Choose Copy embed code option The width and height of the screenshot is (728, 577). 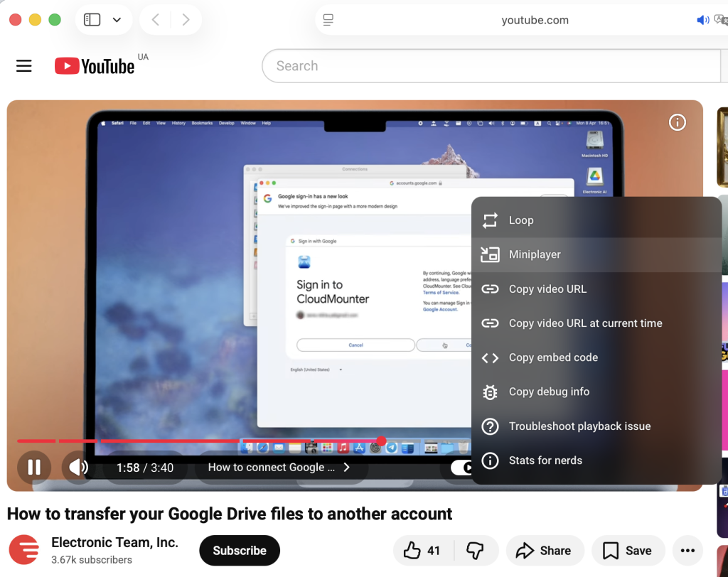[x=596, y=357]
